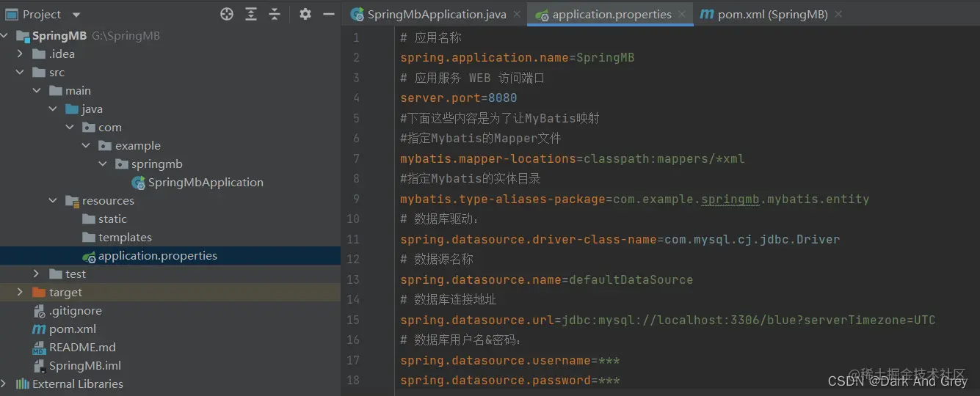This screenshot has width=980, height=396.
Task: Click on server.port=8080 value
Action: 502,98
